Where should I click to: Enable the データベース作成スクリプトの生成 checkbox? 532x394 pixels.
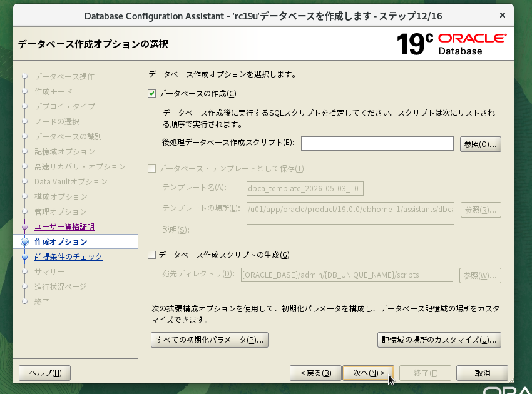coord(151,255)
